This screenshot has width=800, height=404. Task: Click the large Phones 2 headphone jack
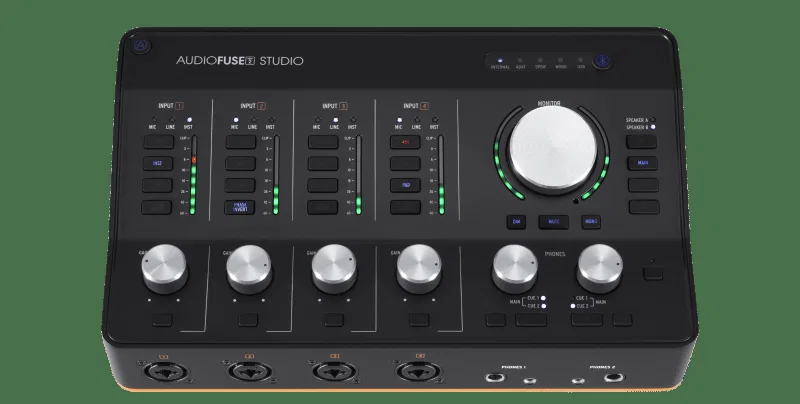(x=614, y=378)
